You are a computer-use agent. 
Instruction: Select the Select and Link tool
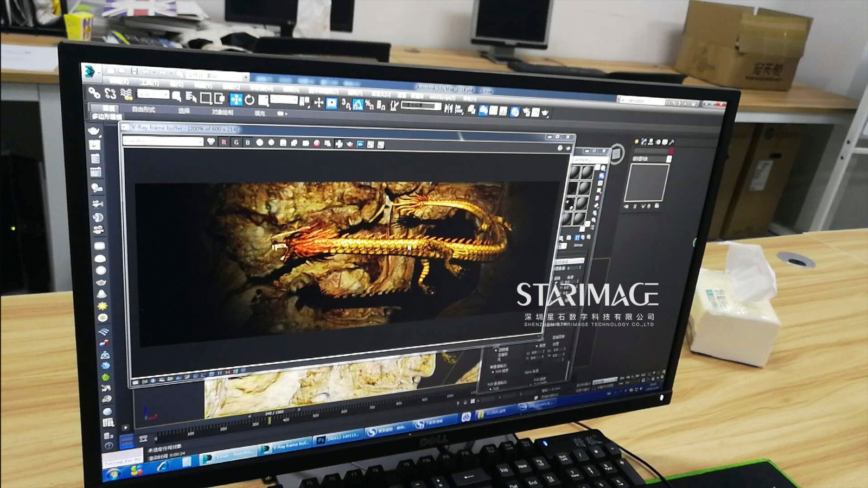pyautogui.click(x=94, y=92)
